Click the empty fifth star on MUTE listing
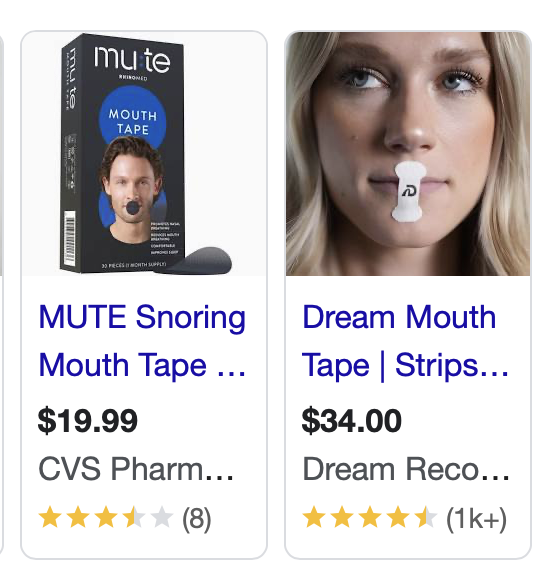The width and height of the screenshot is (548, 574). [161, 517]
